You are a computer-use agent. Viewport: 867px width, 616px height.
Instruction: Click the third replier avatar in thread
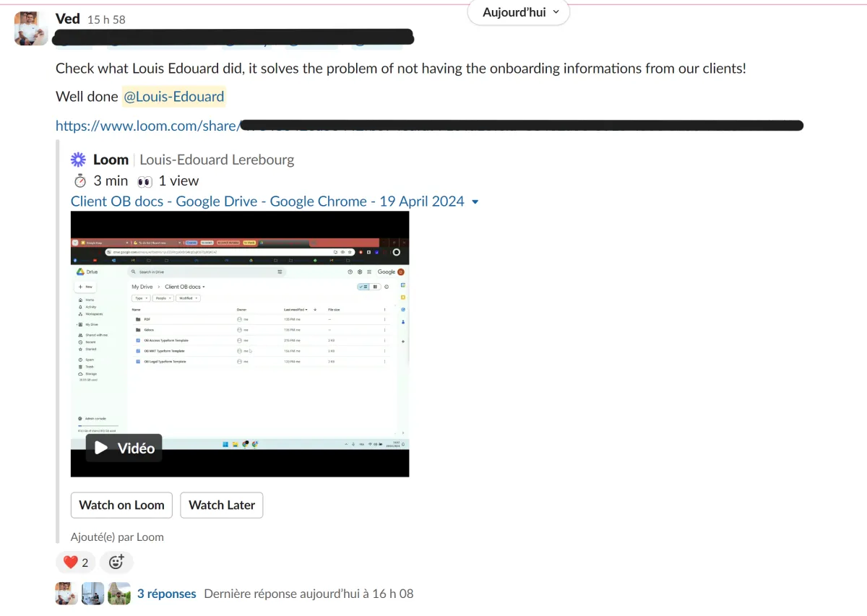[119, 593]
